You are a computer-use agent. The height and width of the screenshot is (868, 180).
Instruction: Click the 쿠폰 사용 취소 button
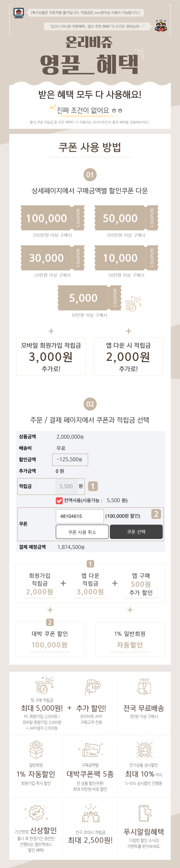pyautogui.click(x=82, y=532)
